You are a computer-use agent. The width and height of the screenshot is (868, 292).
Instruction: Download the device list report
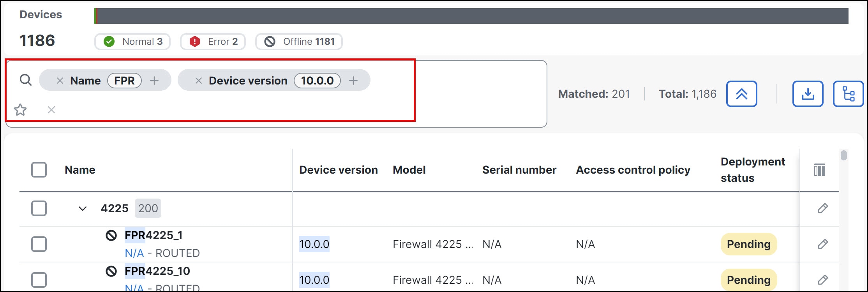(808, 94)
